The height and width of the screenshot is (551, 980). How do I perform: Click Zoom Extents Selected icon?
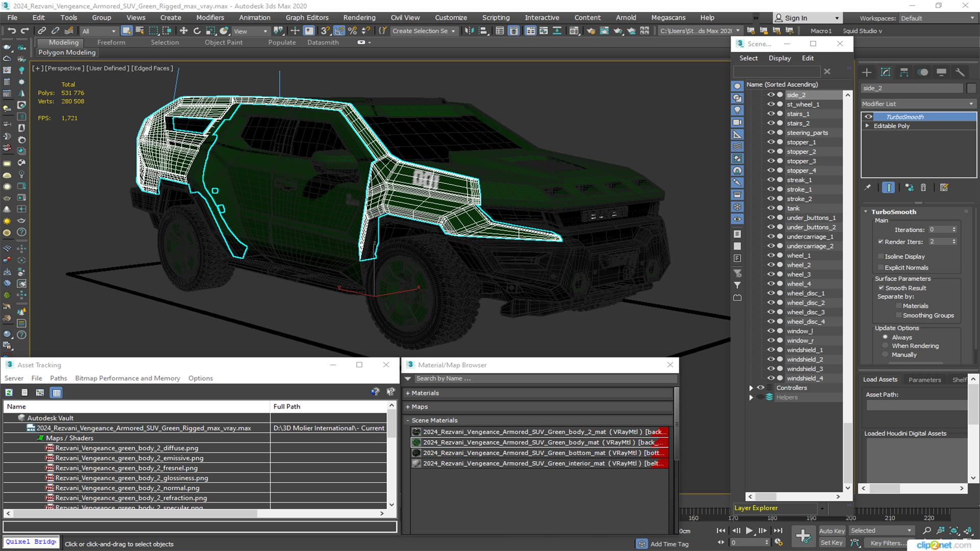pyautogui.click(x=953, y=531)
